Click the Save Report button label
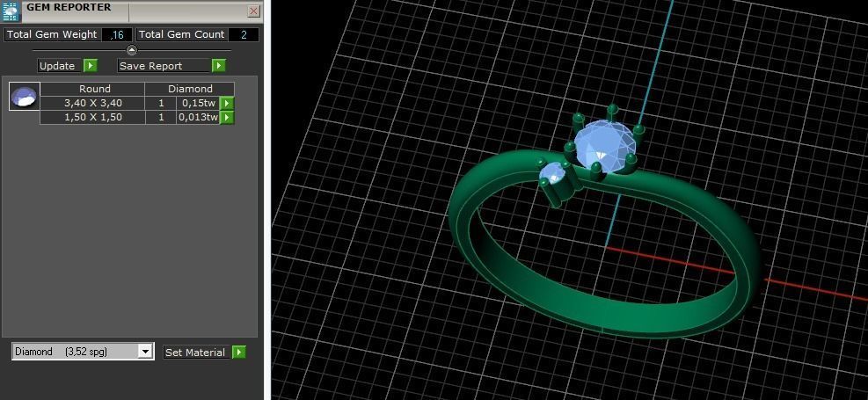Image resolution: width=868 pixels, height=400 pixels. click(164, 66)
